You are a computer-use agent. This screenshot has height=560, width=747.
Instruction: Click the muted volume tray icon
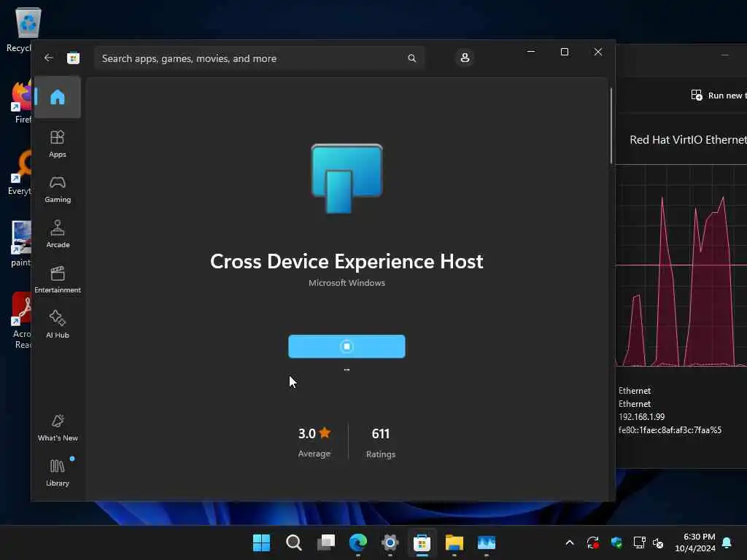click(x=659, y=542)
